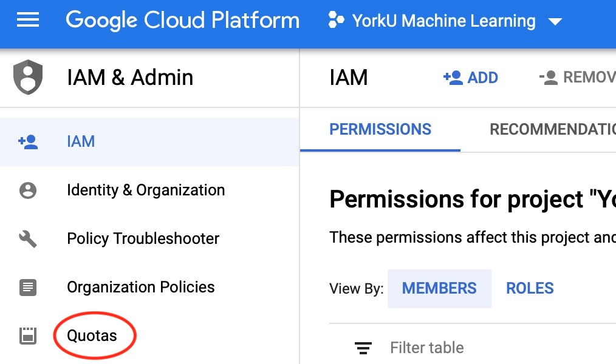Open Policy Troubleshooter
616x364 pixels.
[143, 238]
